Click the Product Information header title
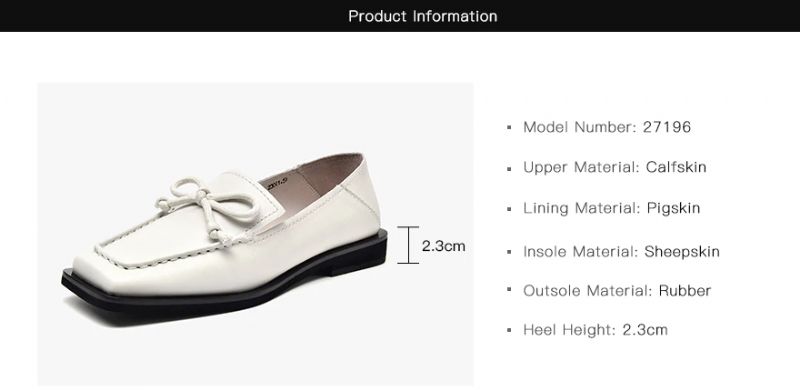The width and height of the screenshot is (800, 390). click(422, 16)
